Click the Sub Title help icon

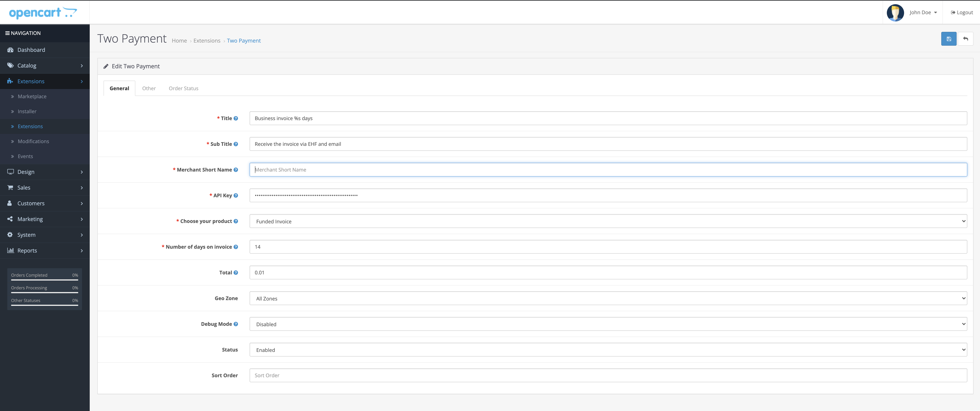236,144
